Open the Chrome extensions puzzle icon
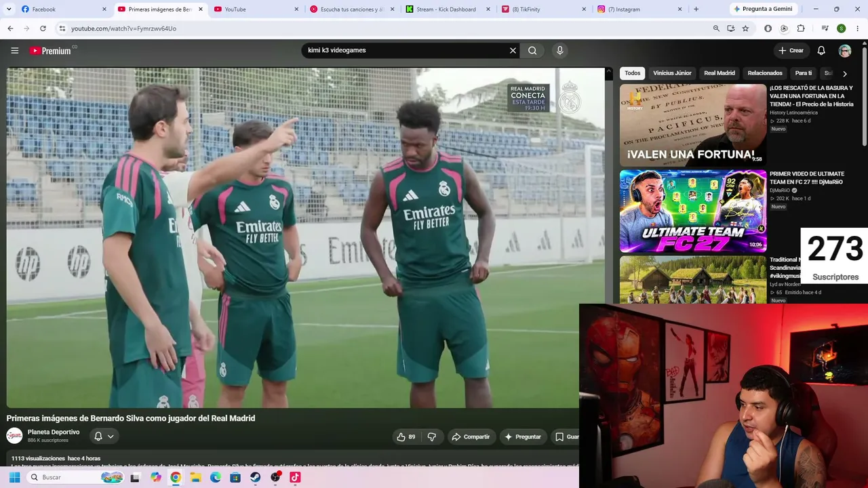This screenshot has height=488, width=868. 801,28
